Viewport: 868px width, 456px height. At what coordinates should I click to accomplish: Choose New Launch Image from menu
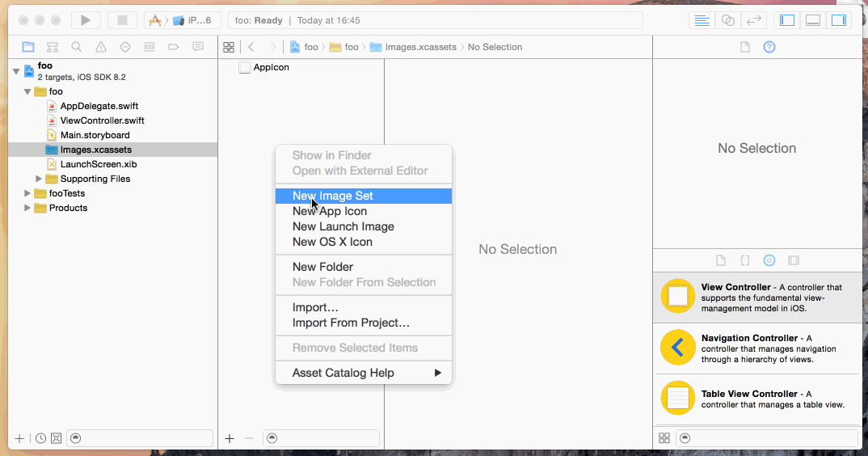point(364,226)
